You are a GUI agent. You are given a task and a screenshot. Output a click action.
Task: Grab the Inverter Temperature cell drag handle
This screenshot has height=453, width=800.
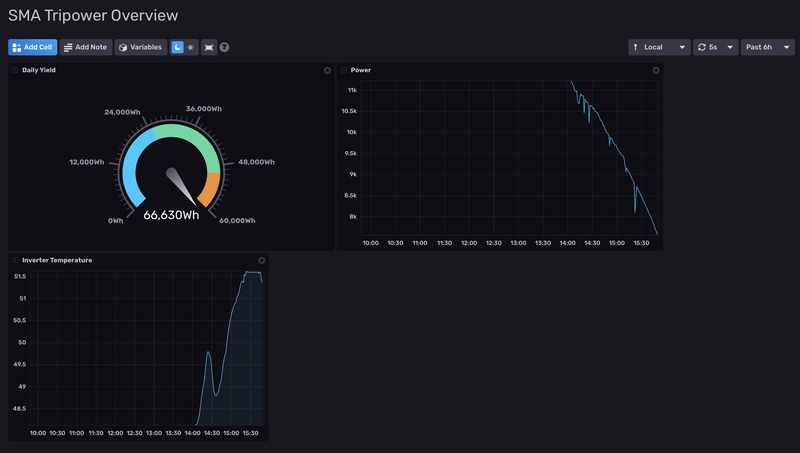[15, 260]
